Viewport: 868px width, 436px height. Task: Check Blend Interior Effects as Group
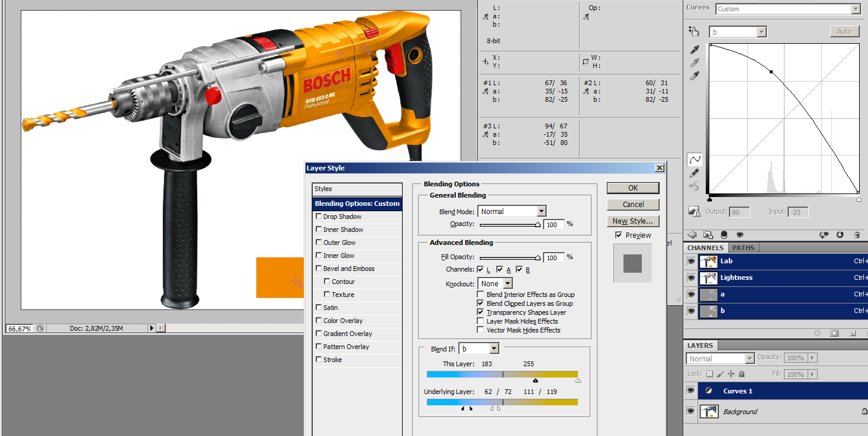481,295
